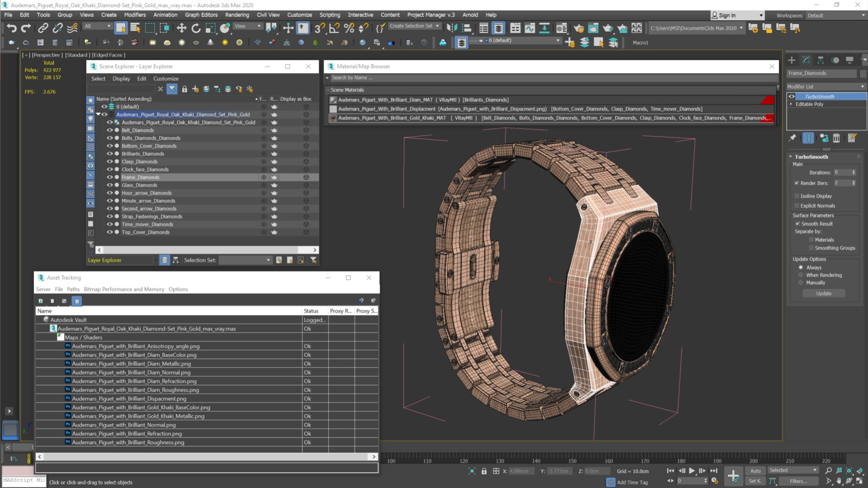Open the Modifier List dropdown

coord(826,87)
